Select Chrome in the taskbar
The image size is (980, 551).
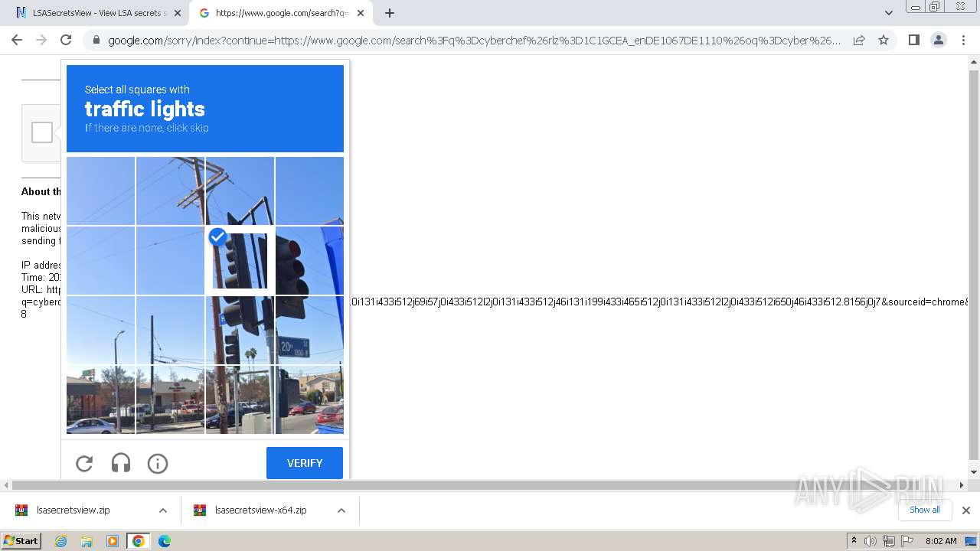click(x=139, y=541)
